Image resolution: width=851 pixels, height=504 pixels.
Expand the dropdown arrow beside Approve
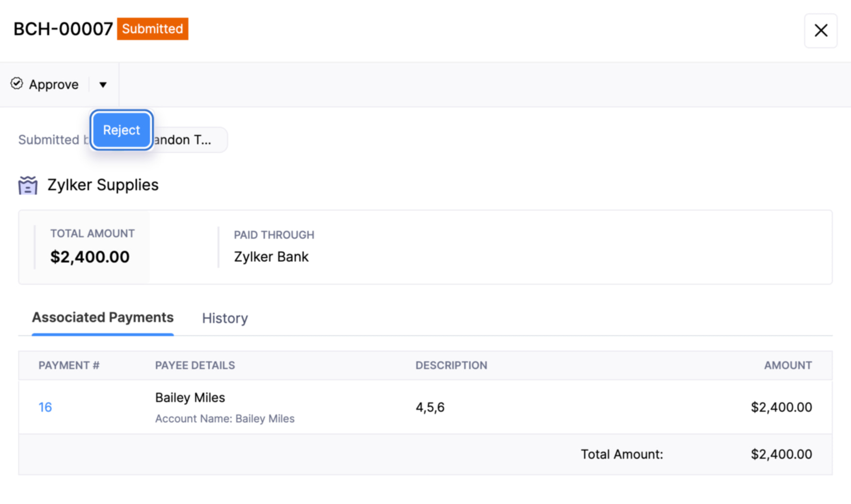click(x=103, y=85)
